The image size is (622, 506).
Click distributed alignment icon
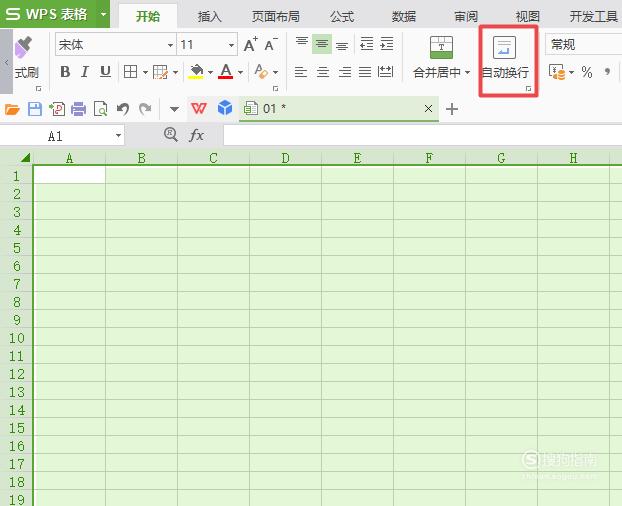[385, 72]
